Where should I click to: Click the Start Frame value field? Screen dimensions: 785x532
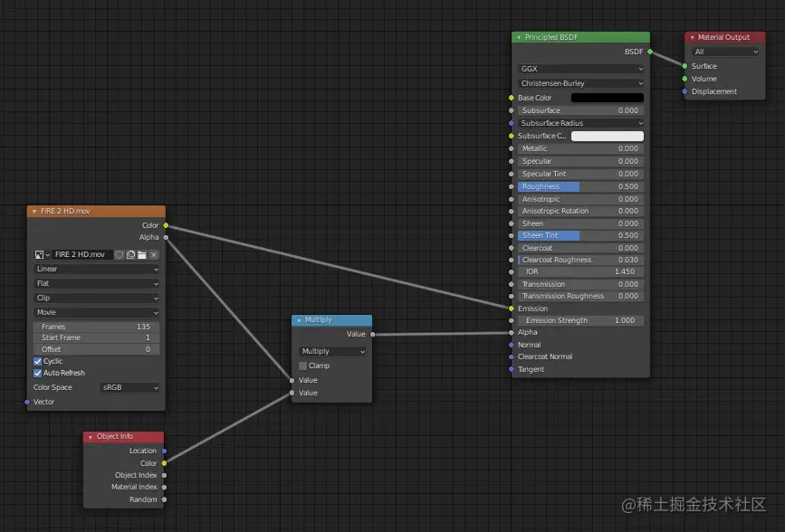97,337
